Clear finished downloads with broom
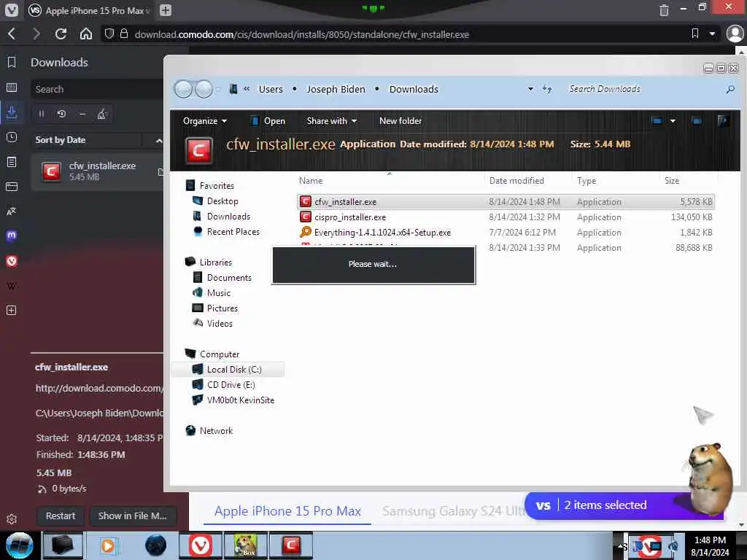The height and width of the screenshot is (560, 747). coord(102,114)
